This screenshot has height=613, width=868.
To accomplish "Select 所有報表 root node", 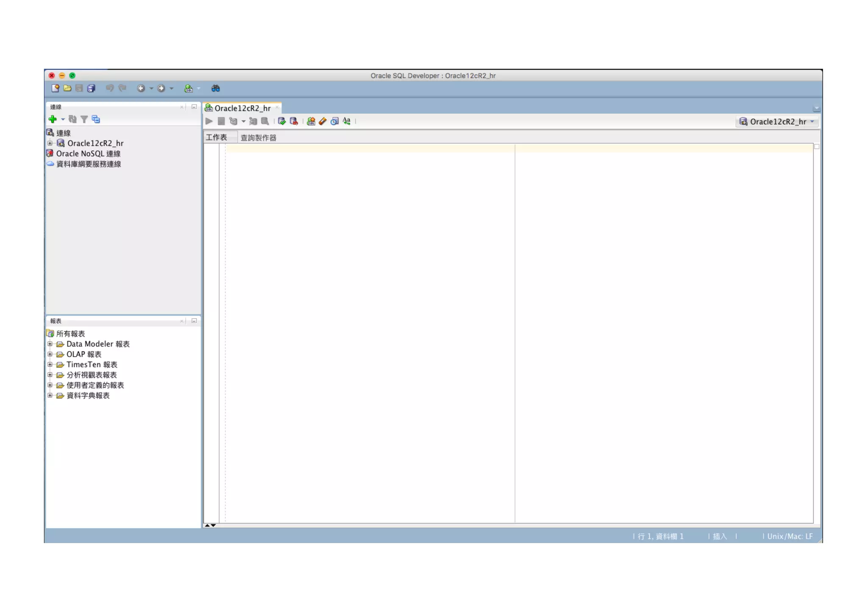I will coord(66,334).
